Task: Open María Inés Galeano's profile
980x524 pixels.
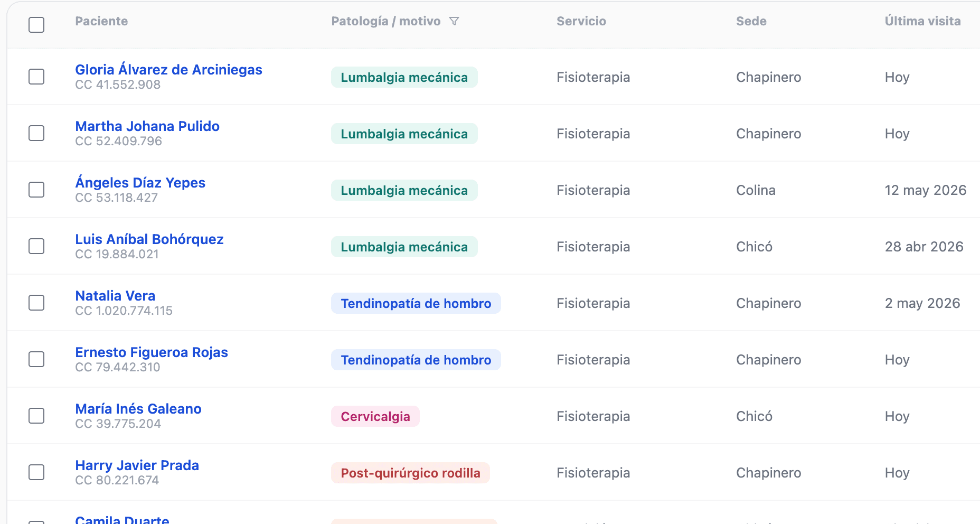Action: [138, 409]
